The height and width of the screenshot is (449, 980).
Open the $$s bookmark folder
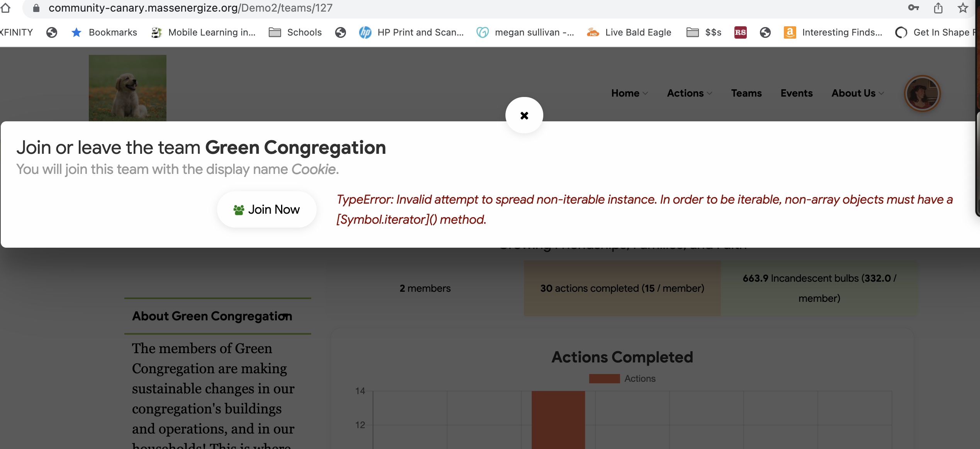click(x=704, y=32)
